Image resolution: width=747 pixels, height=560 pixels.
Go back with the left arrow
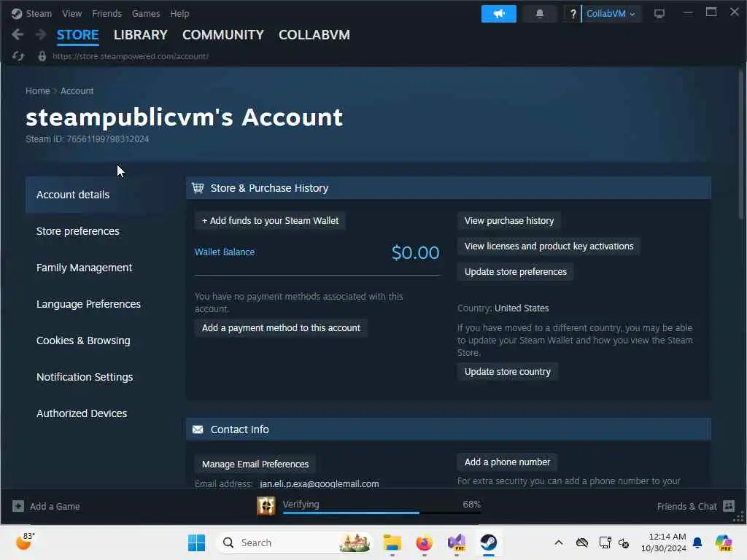[x=18, y=34]
